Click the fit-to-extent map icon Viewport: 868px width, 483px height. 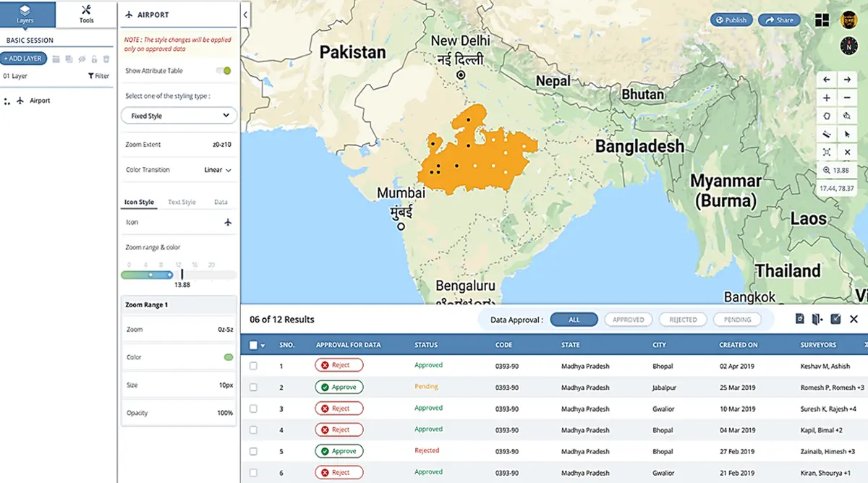[x=827, y=152]
